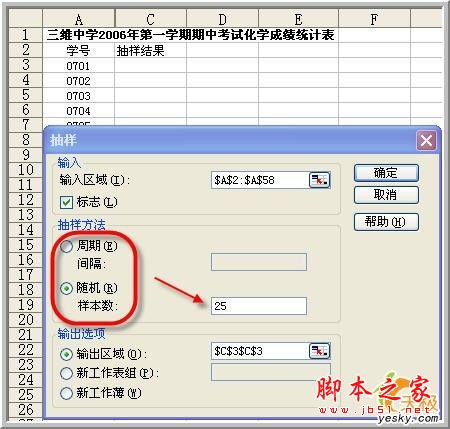Select row 4 header
The height and width of the screenshot is (429, 450).
pos(25,80)
